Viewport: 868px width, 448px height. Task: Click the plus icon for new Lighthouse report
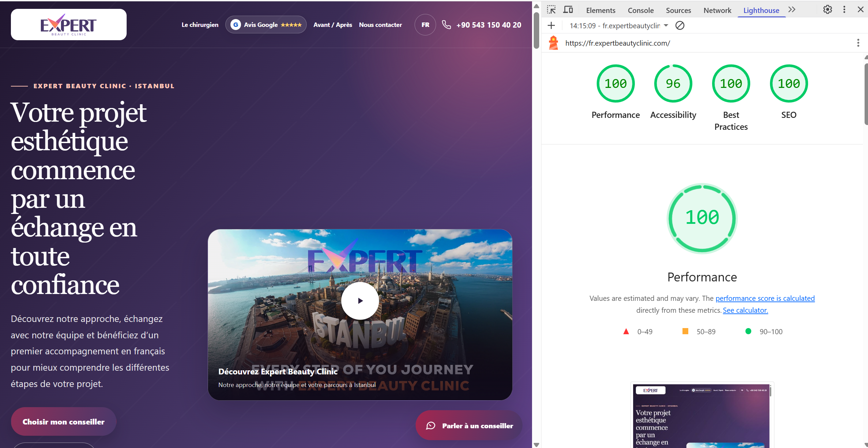pyautogui.click(x=551, y=26)
